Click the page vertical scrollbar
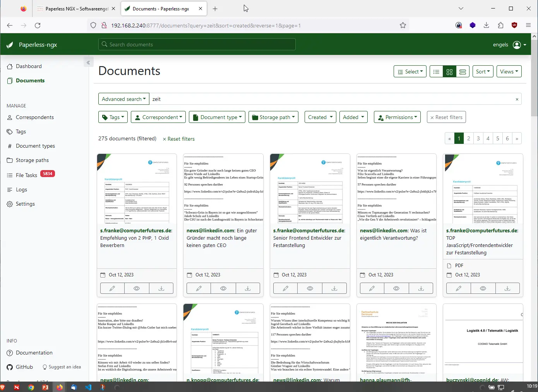 pos(535,77)
